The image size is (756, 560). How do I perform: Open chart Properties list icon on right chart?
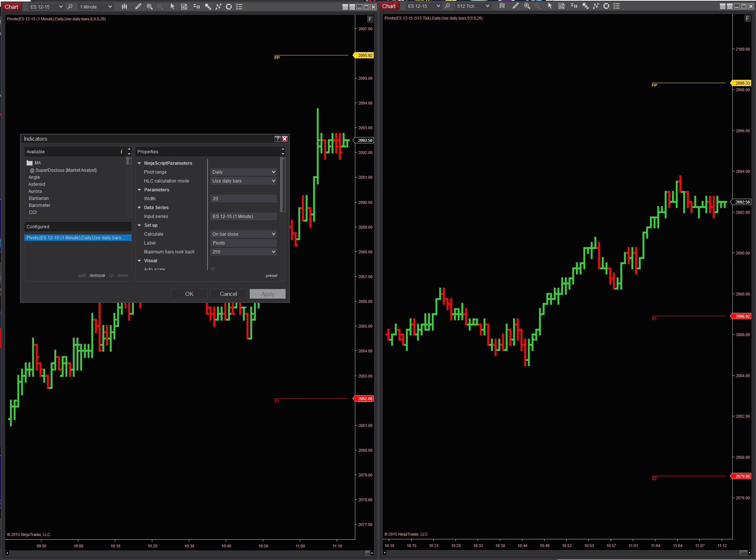tap(616, 6)
